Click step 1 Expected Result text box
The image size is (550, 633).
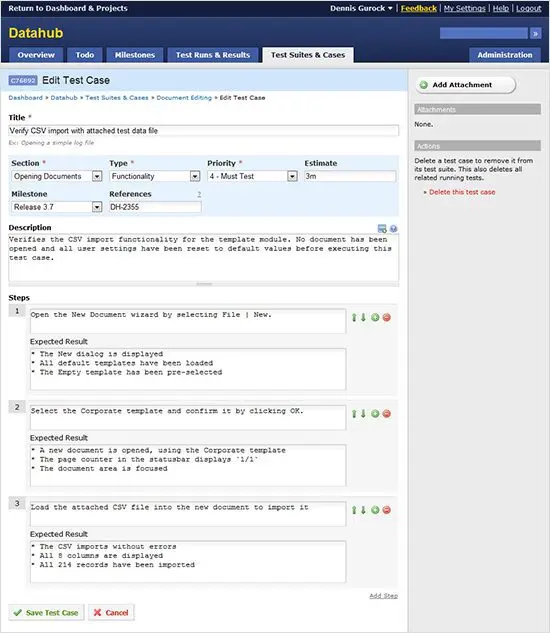(188, 369)
